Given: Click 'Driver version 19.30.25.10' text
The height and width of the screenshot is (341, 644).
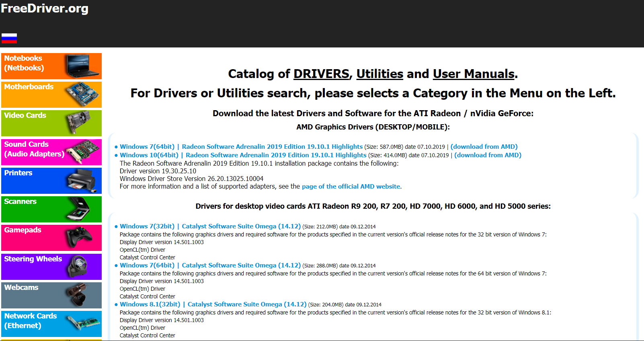Looking at the screenshot, I should tap(158, 171).
